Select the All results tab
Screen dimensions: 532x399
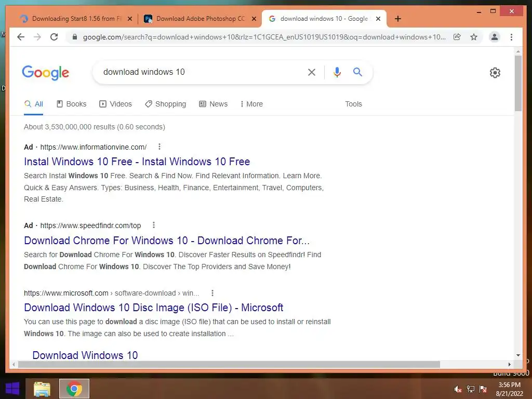(34, 104)
